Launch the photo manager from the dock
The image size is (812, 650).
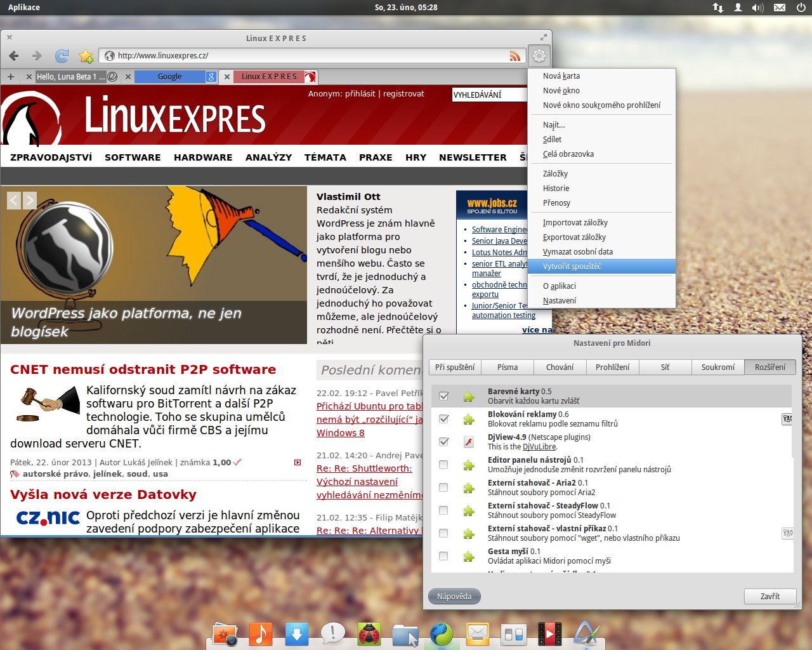(225, 633)
